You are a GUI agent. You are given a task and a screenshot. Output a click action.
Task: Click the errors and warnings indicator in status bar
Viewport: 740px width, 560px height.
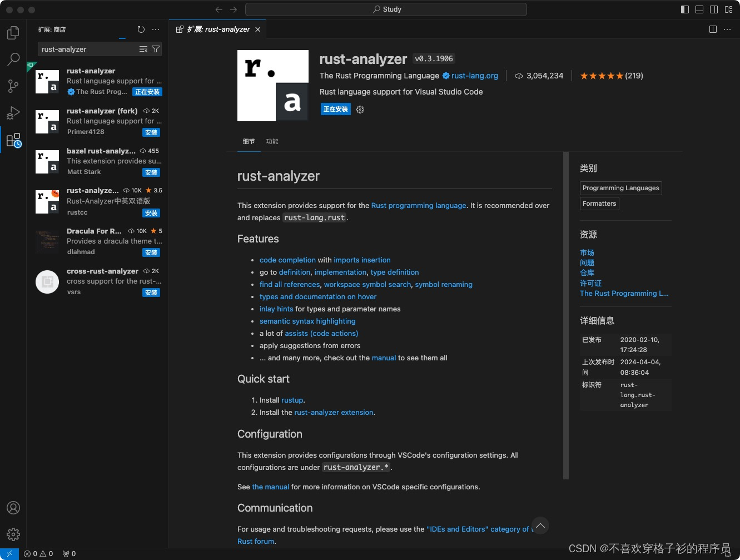[x=38, y=553]
